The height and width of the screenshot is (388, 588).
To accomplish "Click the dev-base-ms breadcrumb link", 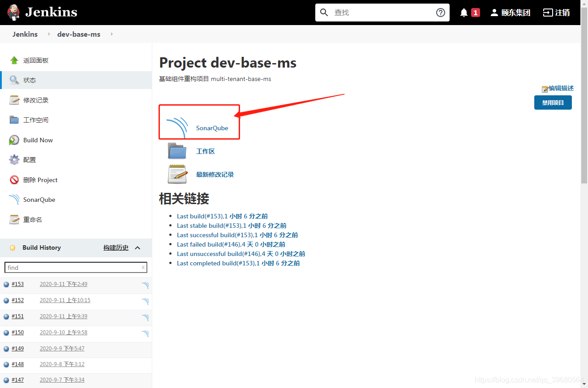I will tap(79, 34).
